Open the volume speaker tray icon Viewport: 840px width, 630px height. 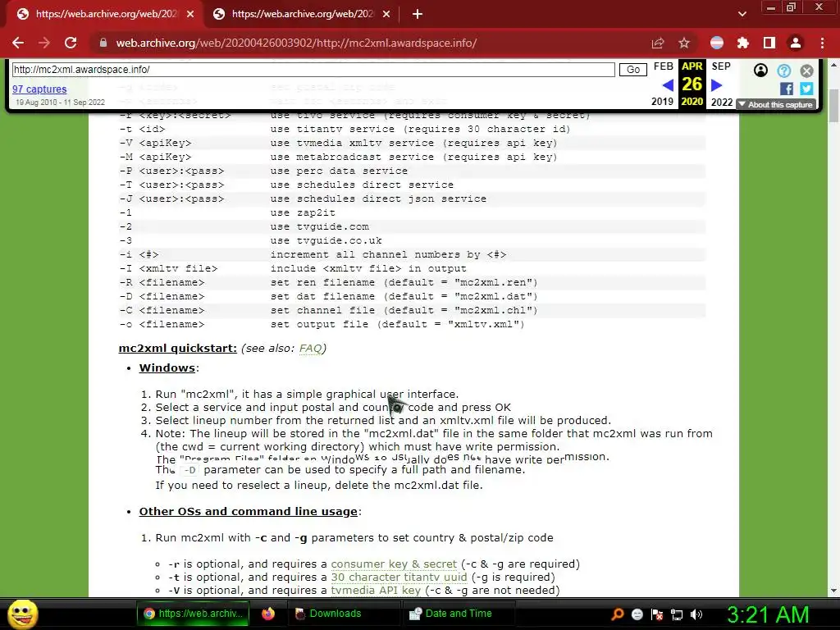696,614
